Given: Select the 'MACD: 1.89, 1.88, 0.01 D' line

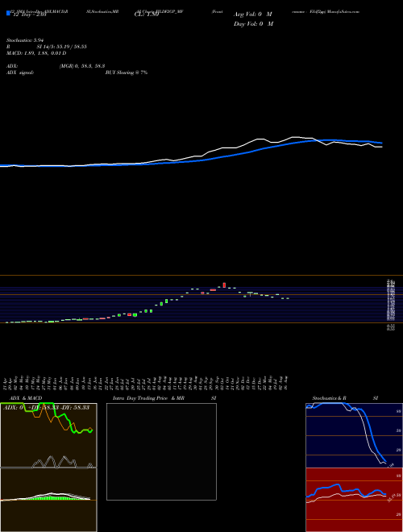Looking at the screenshot, I should [x=36, y=53].
